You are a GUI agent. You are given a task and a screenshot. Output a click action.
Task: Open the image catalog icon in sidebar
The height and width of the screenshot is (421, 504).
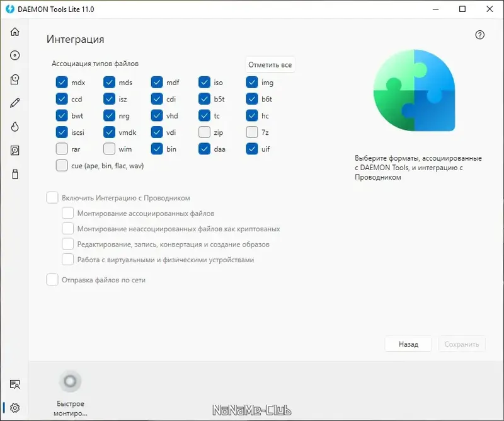tap(14, 79)
